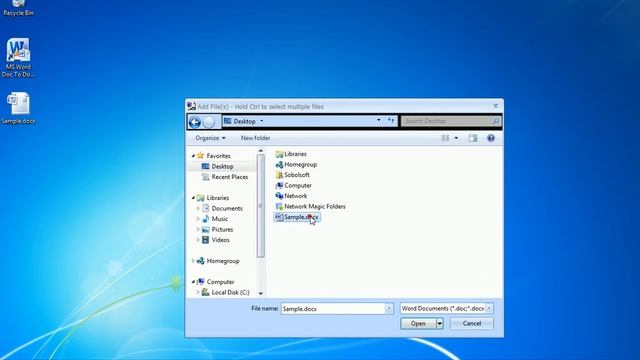Open Homegroup in the file list
Image resolution: width=640 pixels, height=360 pixels.
click(x=296, y=164)
